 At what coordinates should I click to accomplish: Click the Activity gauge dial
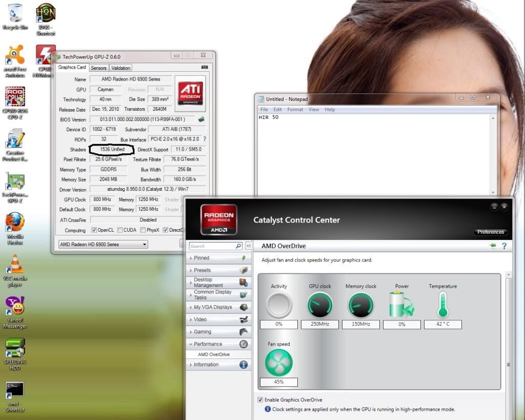pyautogui.click(x=278, y=305)
